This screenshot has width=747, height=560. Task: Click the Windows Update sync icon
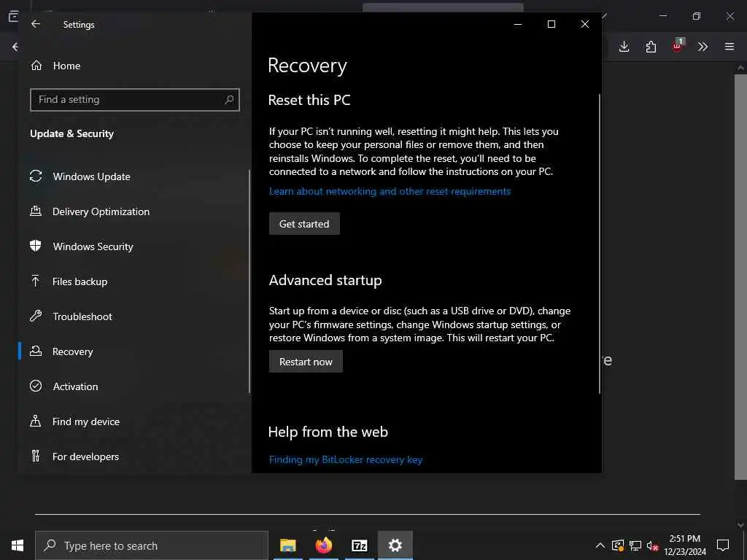coord(36,176)
